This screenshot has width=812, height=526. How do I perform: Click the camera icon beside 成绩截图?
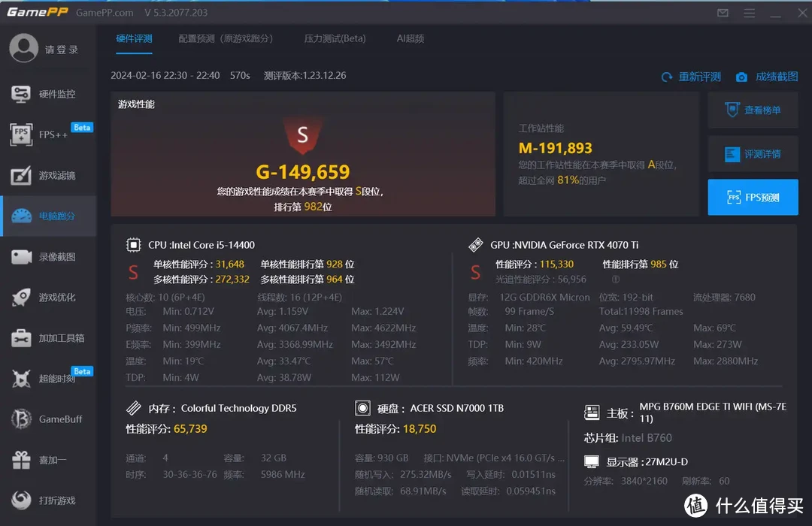coord(741,77)
